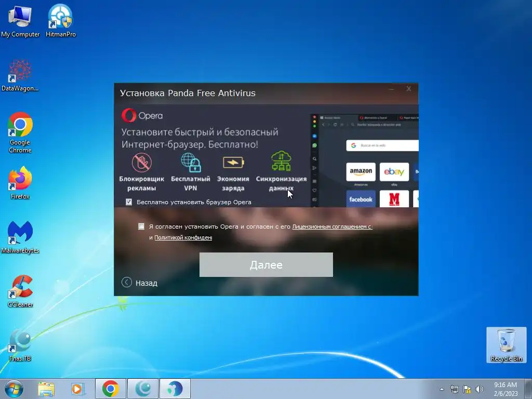Click the back arrow circle icon
The height and width of the screenshot is (399, 532).
point(127,282)
